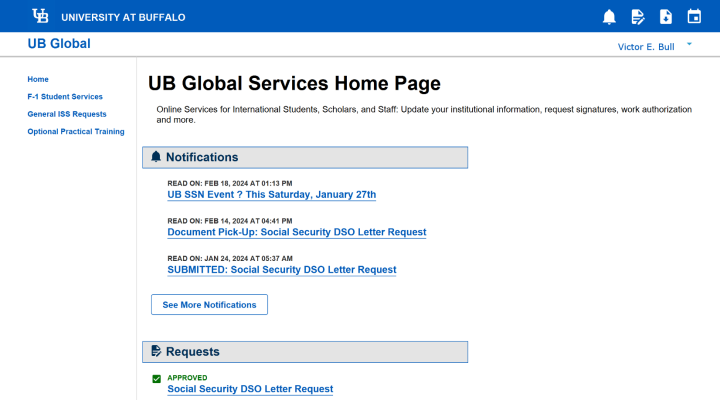Open the Victor E. Bull account menu
Viewport: 720px width, 400px height.
[646, 46]
